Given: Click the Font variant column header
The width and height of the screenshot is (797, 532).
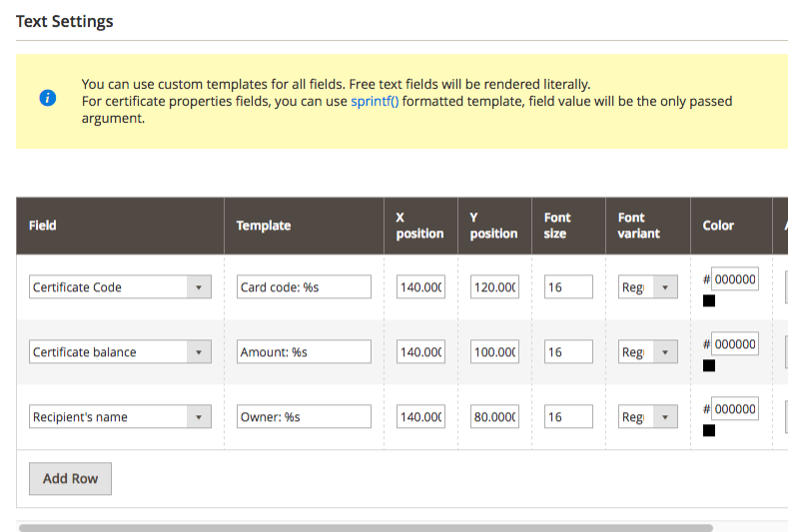Looking at the screenshot, I should point(648,226).
